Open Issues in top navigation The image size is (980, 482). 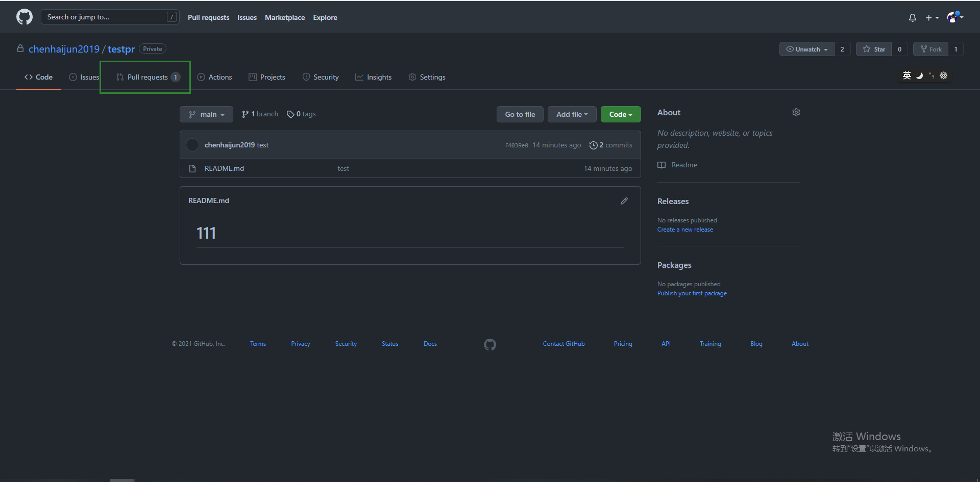247,17
